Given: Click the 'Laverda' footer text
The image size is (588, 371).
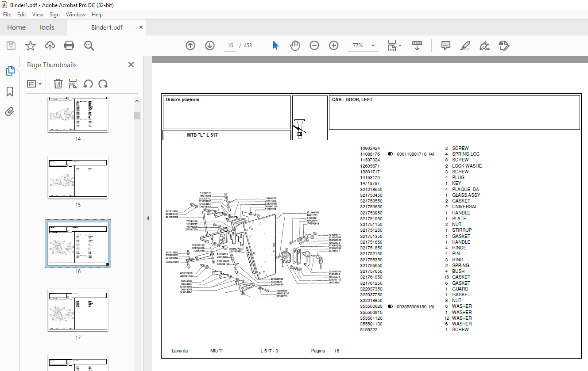Looking at the screenshot, I should (x=180, y=351).
